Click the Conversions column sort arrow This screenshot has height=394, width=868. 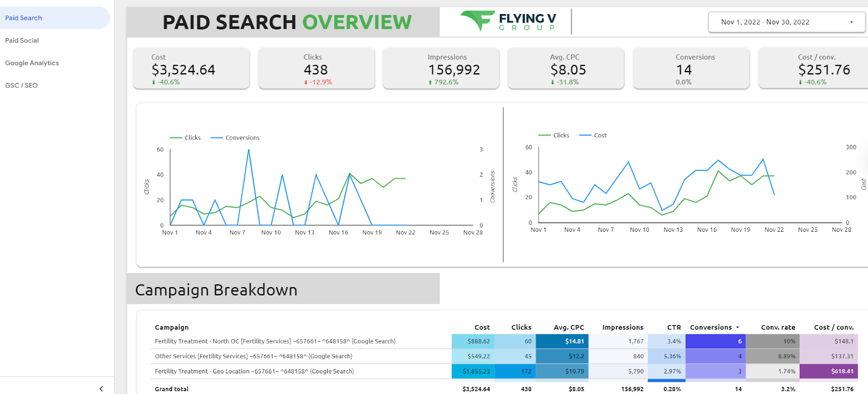point(737,328)
